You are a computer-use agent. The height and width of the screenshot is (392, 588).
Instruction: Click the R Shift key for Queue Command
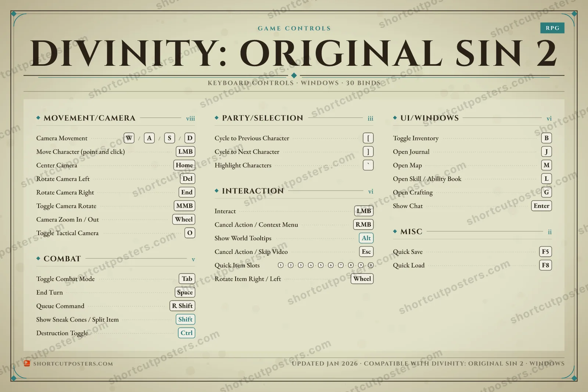point(182,306)
